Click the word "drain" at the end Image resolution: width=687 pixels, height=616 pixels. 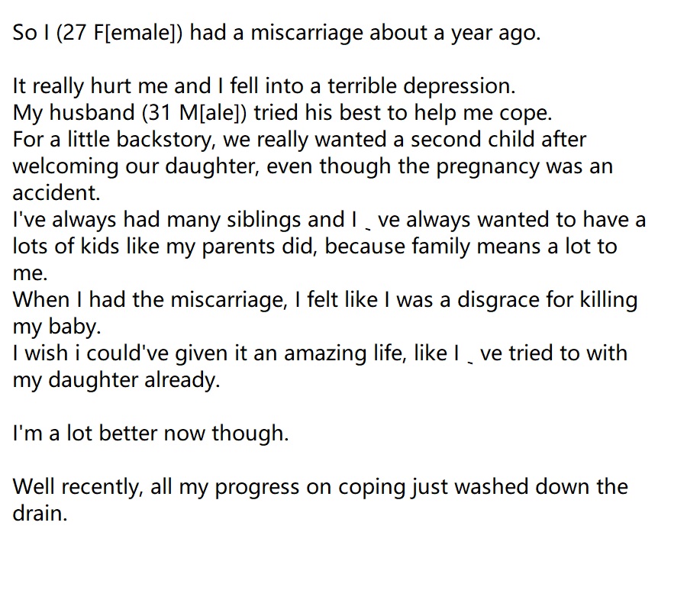[37, 514]
